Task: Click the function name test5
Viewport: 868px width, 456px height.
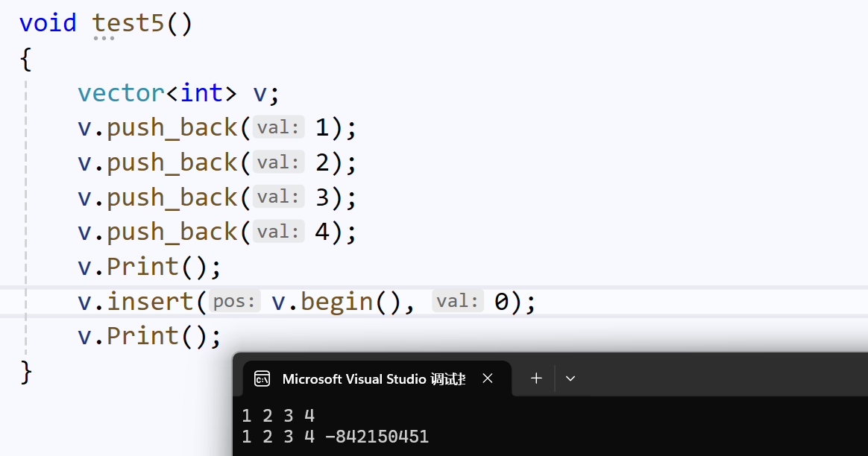Action: [128, 24]
